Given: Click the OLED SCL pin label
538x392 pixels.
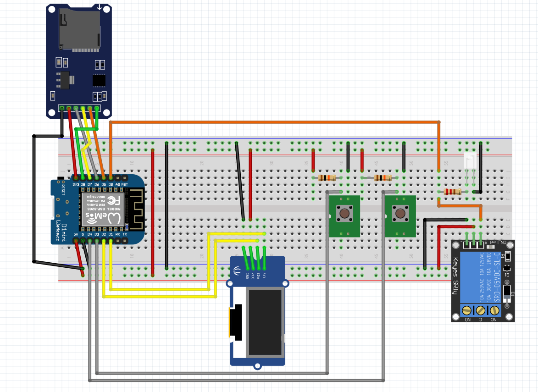Looking at the screenshot, I should [x=264, y=276].
